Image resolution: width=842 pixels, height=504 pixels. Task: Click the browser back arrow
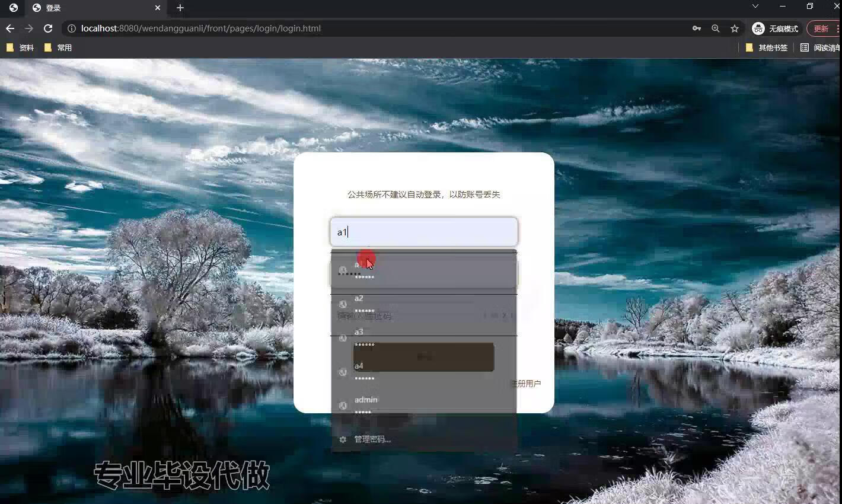point(10,28)
